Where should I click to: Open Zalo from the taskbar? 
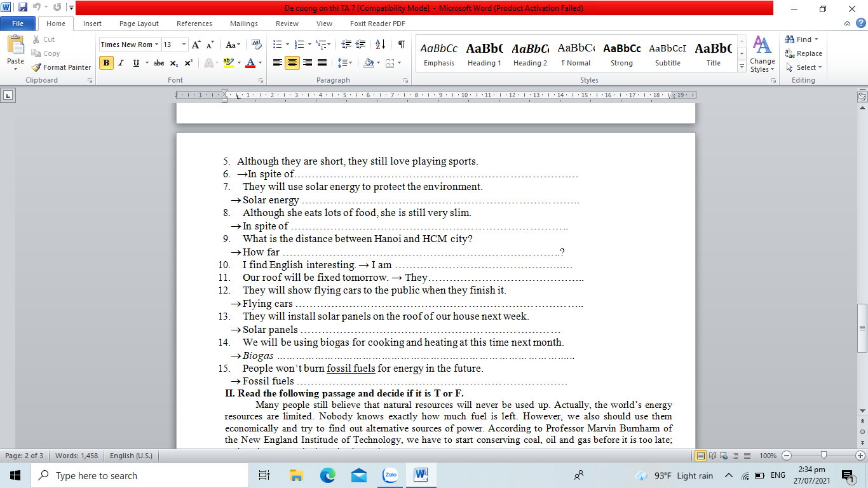click(x=390, y=475)
